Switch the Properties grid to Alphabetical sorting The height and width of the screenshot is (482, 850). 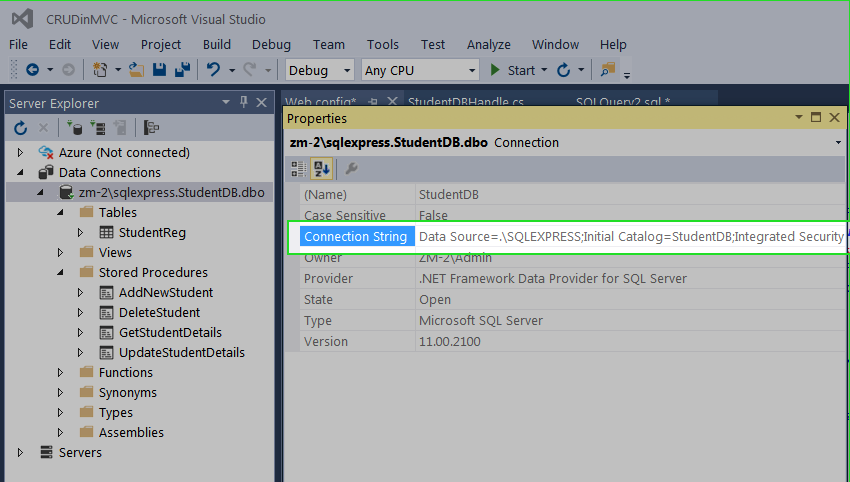[x=321, y=169]
